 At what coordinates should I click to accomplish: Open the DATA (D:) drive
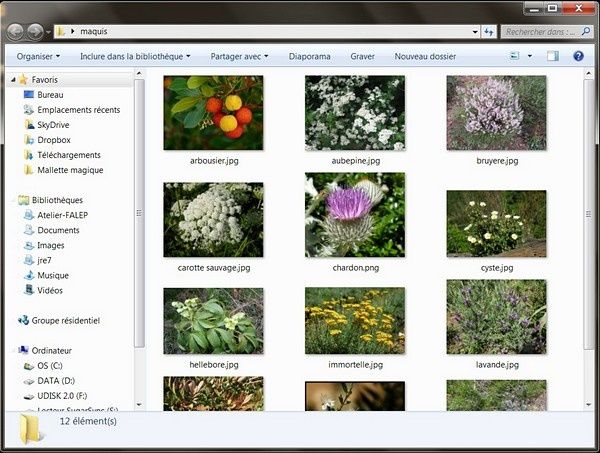click(x=56, y=381)
